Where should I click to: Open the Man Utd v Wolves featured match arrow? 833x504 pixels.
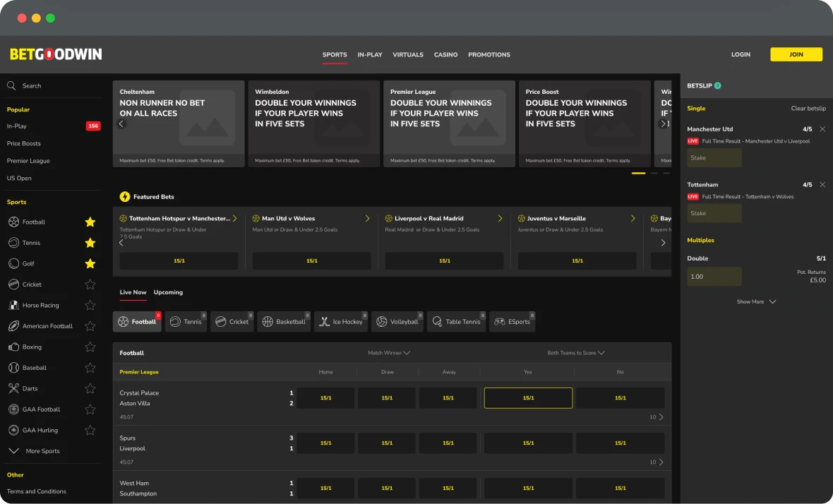[x=367, y=218]
